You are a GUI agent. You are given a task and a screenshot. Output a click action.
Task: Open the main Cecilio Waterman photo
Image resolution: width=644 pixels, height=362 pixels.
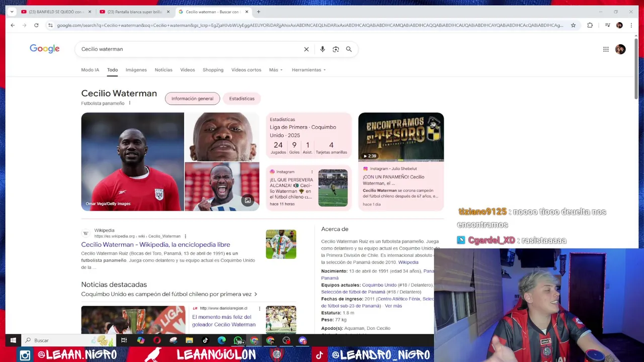pos(132,161)
